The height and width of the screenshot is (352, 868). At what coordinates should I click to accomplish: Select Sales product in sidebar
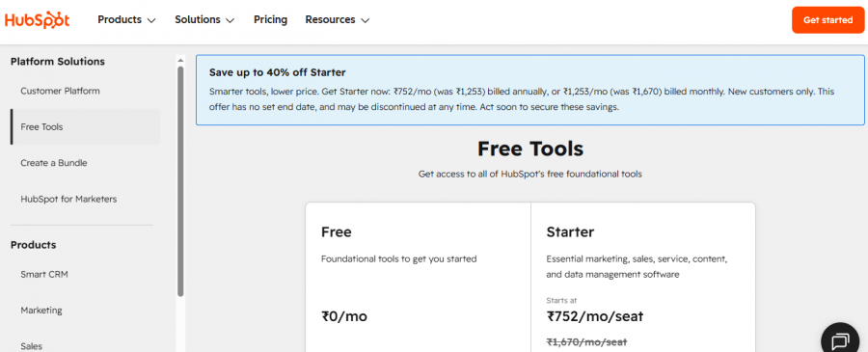pyautogui.click(x=32, y=346)
